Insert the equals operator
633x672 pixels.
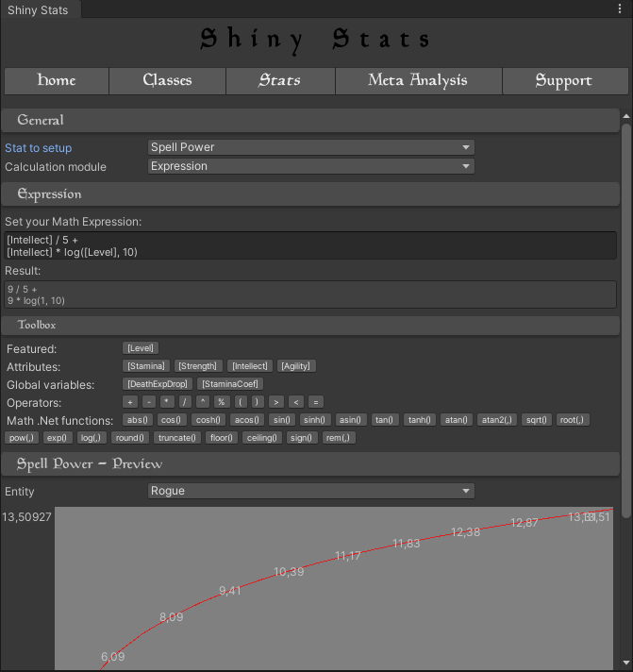(x=316, y=401)
